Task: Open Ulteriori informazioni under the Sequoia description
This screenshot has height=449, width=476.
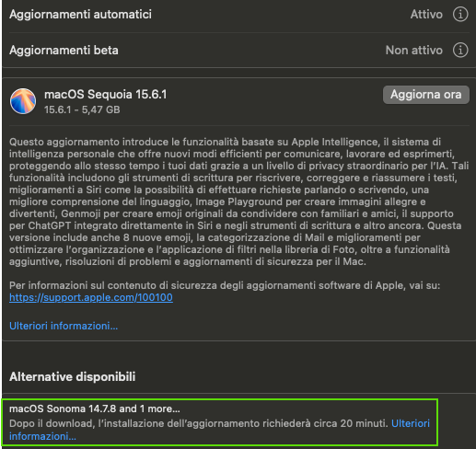Action: (x=64, y=326)
